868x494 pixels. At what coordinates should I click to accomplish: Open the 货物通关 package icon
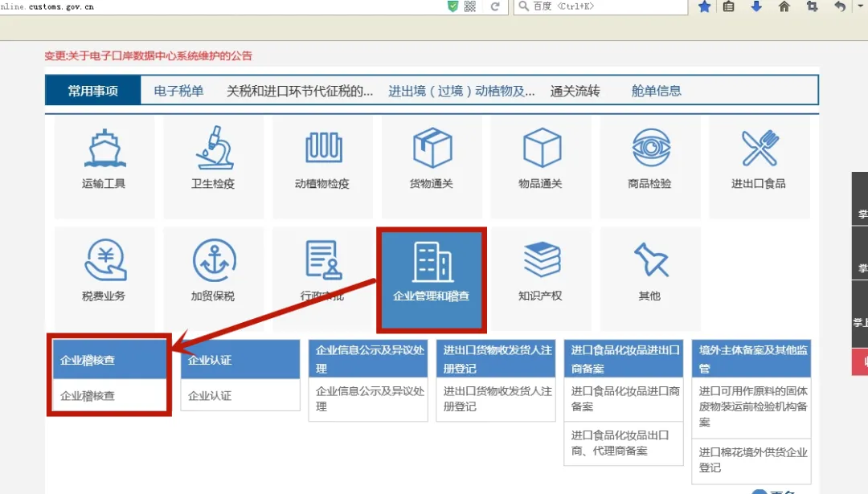pyautogui.click(x=432, y=148)
